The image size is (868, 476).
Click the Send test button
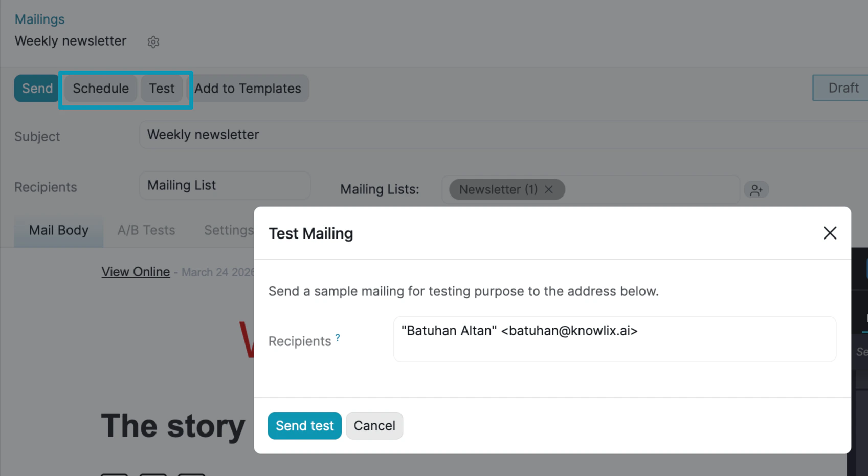tap(304, 425)
